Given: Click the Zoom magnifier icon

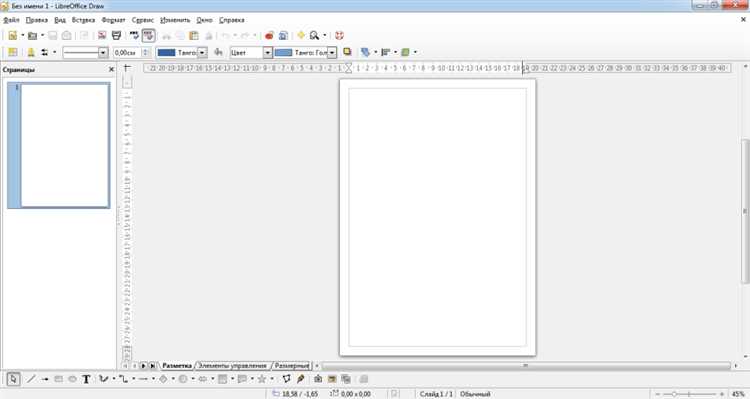Looking at the screenshot, I should 314,35.
